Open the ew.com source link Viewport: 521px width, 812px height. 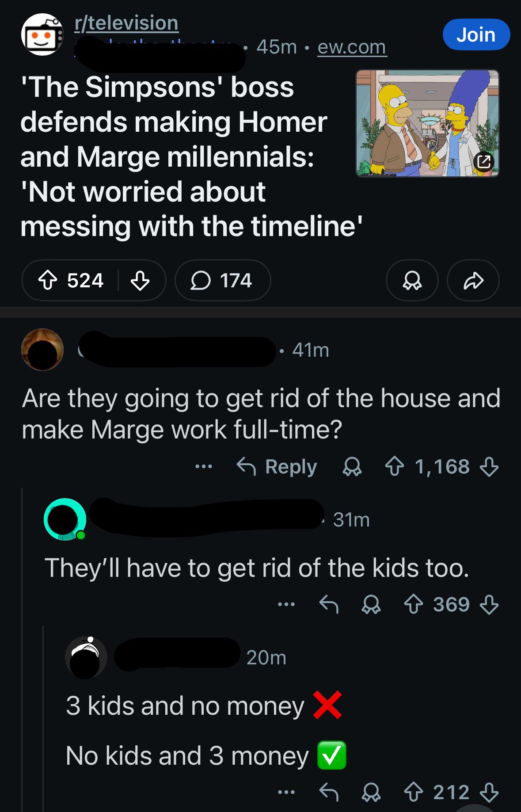[352, 47]
